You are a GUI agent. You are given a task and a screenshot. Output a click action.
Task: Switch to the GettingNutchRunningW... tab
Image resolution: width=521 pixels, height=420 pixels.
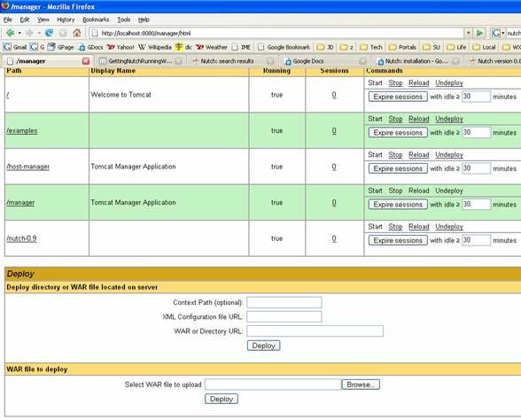click(140, 61)
